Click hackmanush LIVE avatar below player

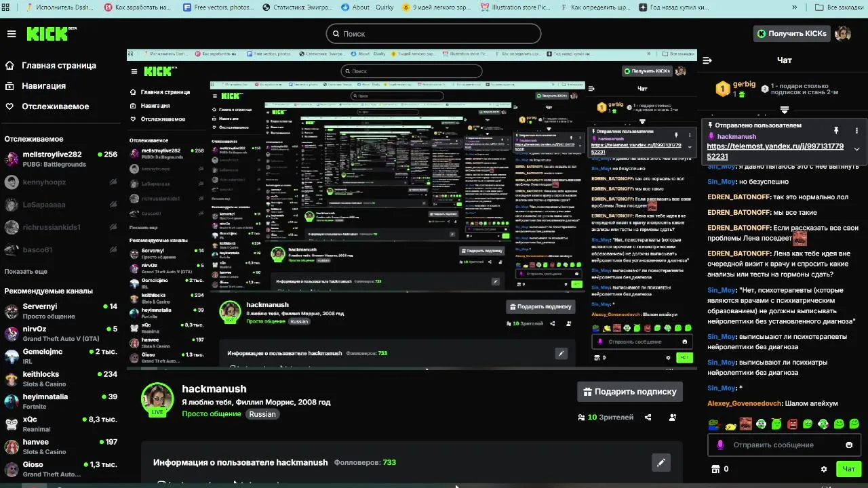coord(157,399)
